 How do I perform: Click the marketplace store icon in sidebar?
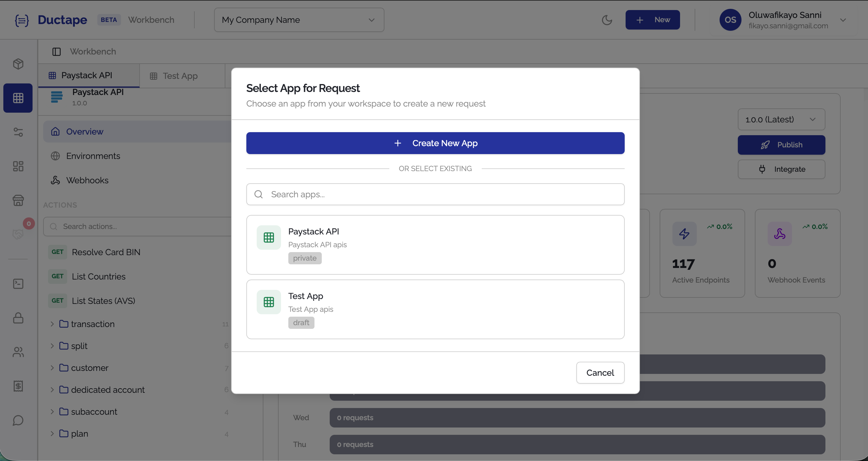pyautogui.click(x=18, y=200)
